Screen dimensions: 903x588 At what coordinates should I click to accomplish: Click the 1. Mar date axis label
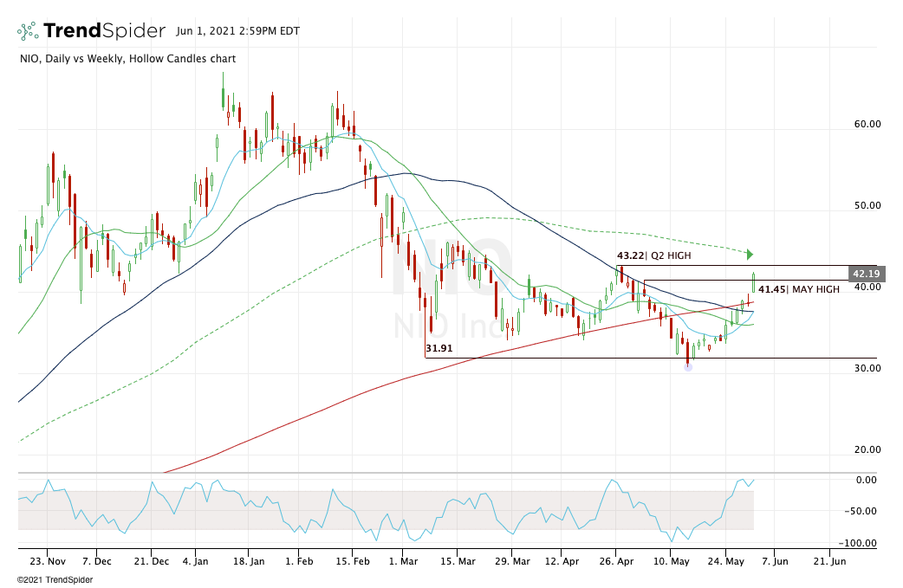(403, 561)
